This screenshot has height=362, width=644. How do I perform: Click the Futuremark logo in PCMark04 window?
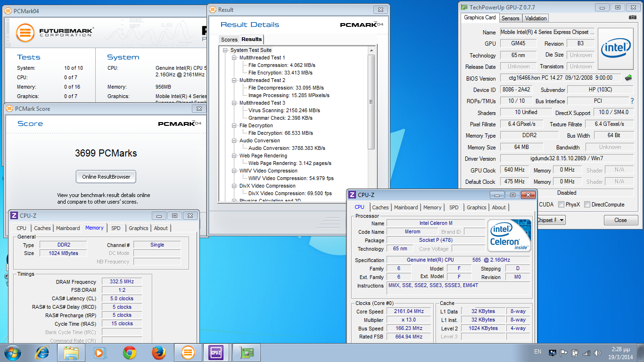click(25, 33)
